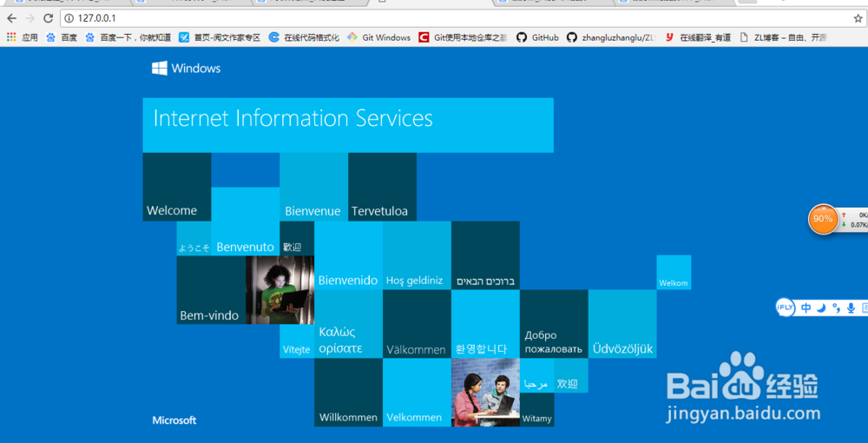Click the Velkommen tile
The height and width of the screenshot is (443, 868).
[417, 393]
